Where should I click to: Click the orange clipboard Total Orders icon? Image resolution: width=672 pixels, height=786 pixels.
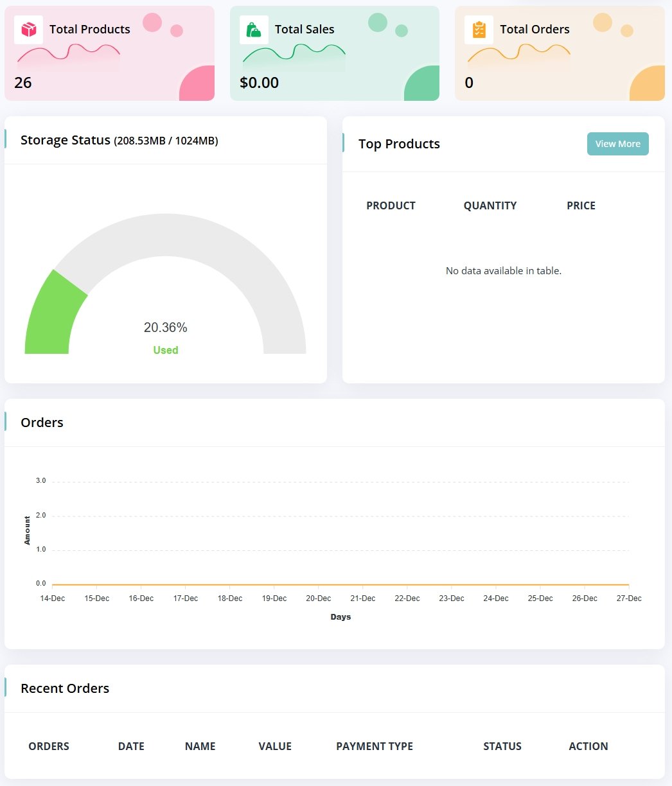pos(479,30)
